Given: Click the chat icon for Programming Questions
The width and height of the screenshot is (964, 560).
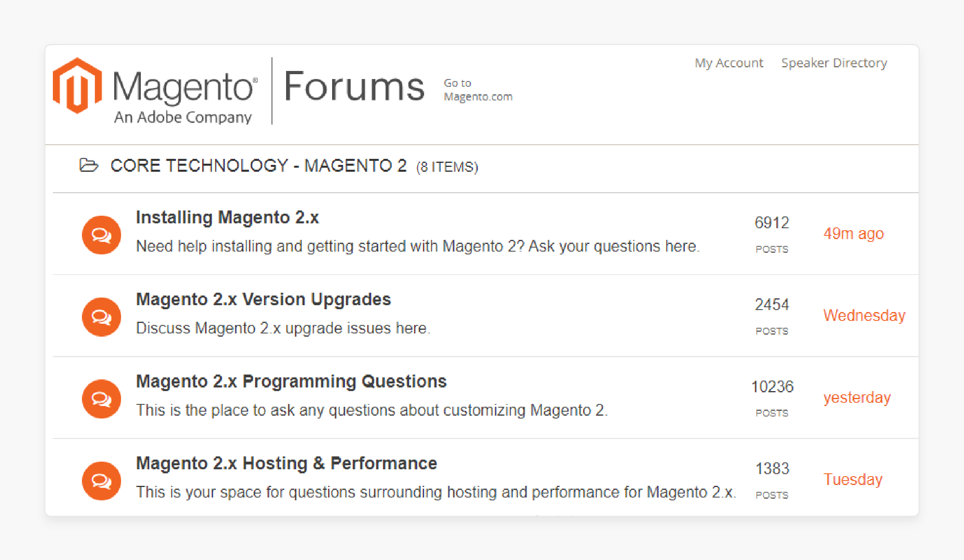Looking at the screenshot, I should point(101,399).
